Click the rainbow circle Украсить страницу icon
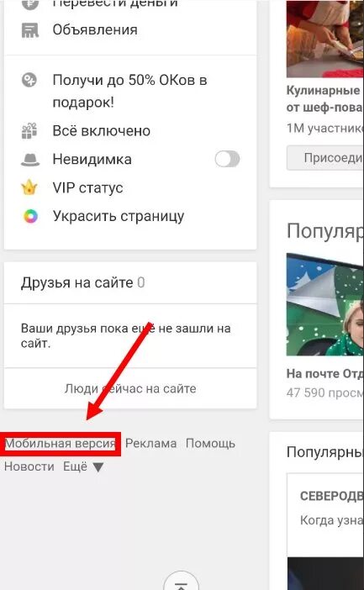364x590 pixels. pos(30,216)
